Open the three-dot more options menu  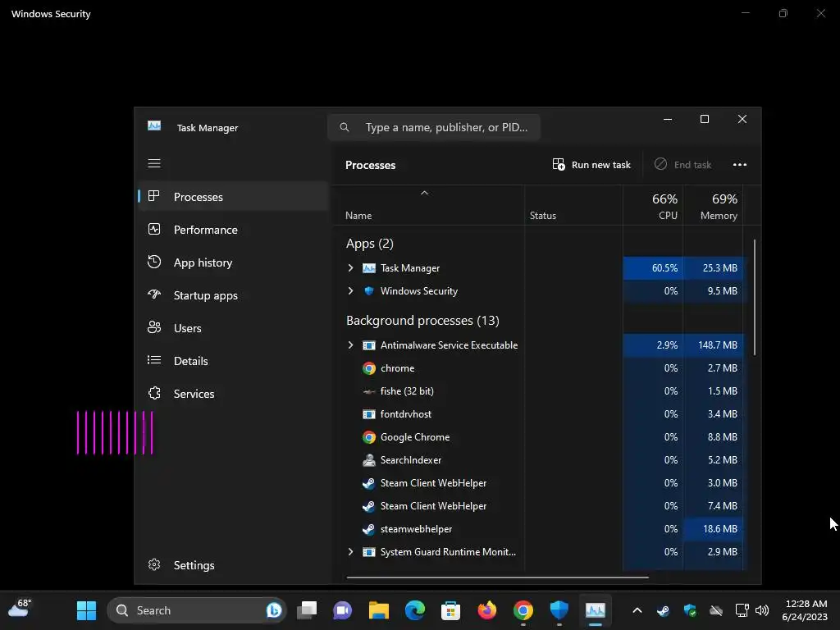(x=740, y=164)
